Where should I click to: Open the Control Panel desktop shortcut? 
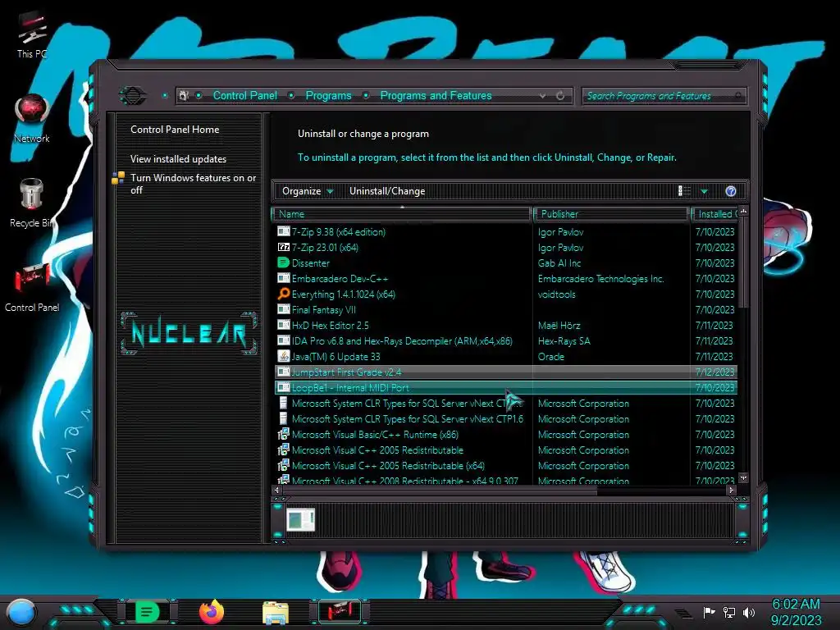32,288
